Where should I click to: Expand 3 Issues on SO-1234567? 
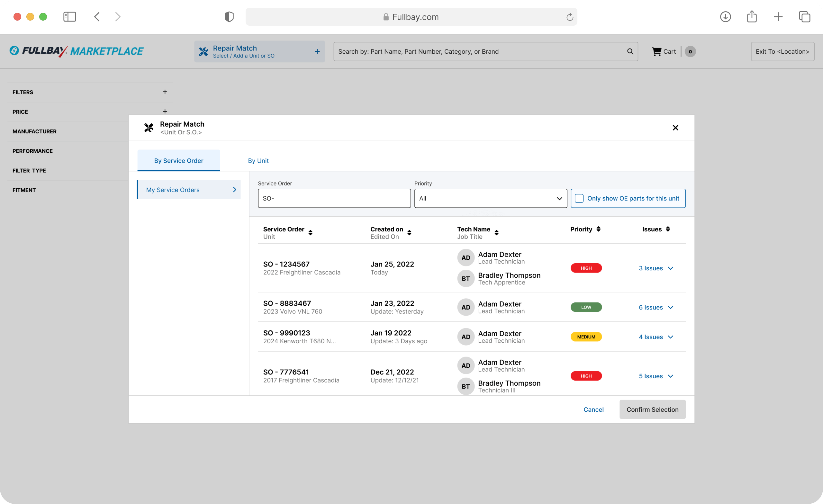point(655,268)
